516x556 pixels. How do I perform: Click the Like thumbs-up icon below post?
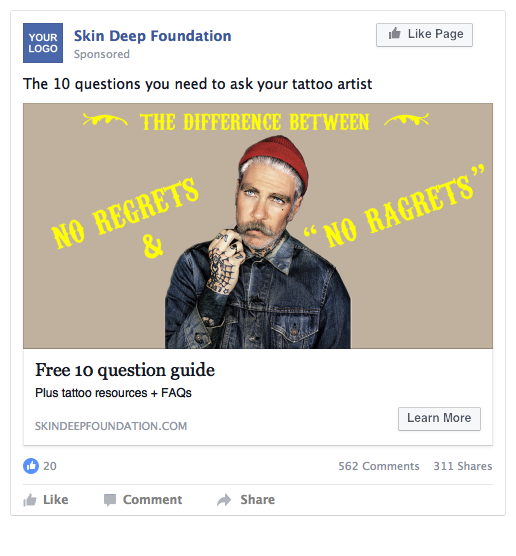30,500
